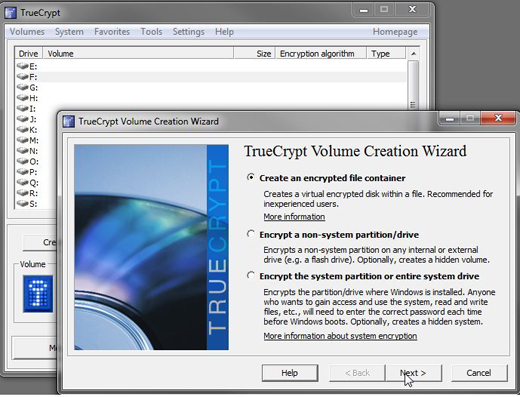
Task: Close the Volume Creation Wizard window
Action: [498, 118]
